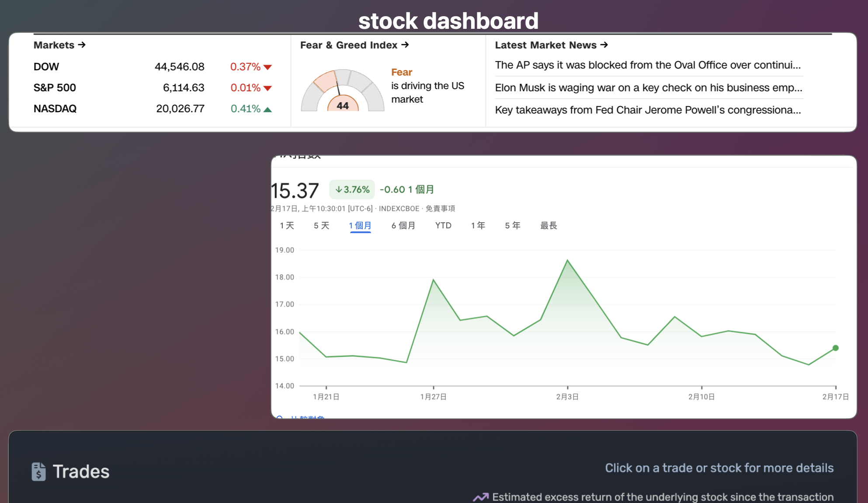Switch chart to 1年 range
The height and width of the screenshot is (503, 868).
pyautogui.click(x=478, y=226)
